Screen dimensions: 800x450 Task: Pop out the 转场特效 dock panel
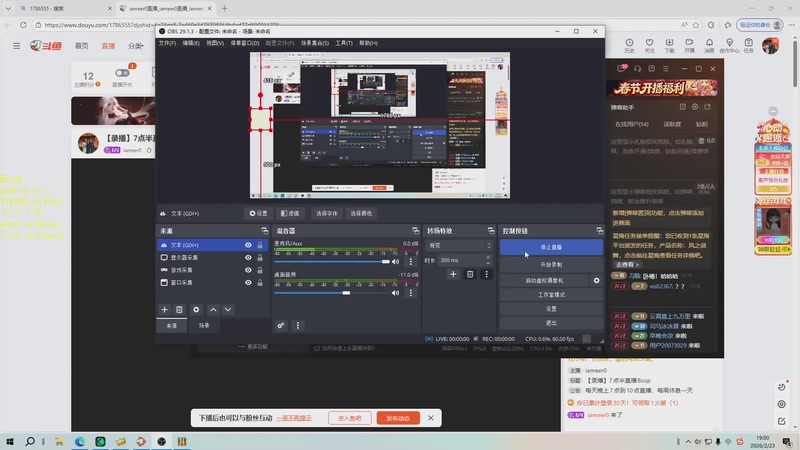(x=491, y=231)
